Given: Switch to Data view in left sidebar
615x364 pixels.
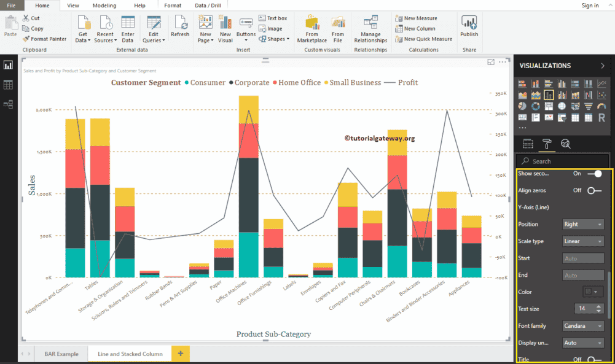Looking at the screenshot, I should pyautogui.click(x=8, y=84).
